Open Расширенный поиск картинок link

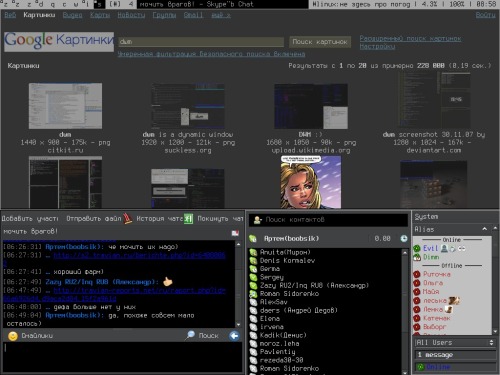tap(410, 38)
